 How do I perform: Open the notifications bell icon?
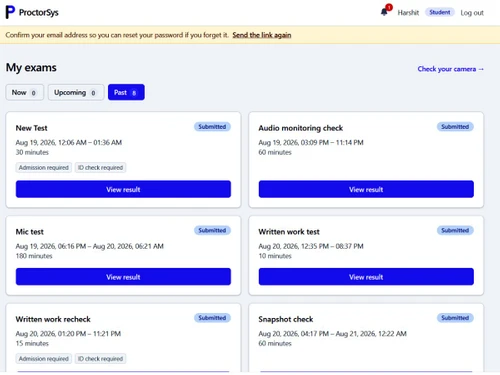pyautogui.click(x=384, y=12)
